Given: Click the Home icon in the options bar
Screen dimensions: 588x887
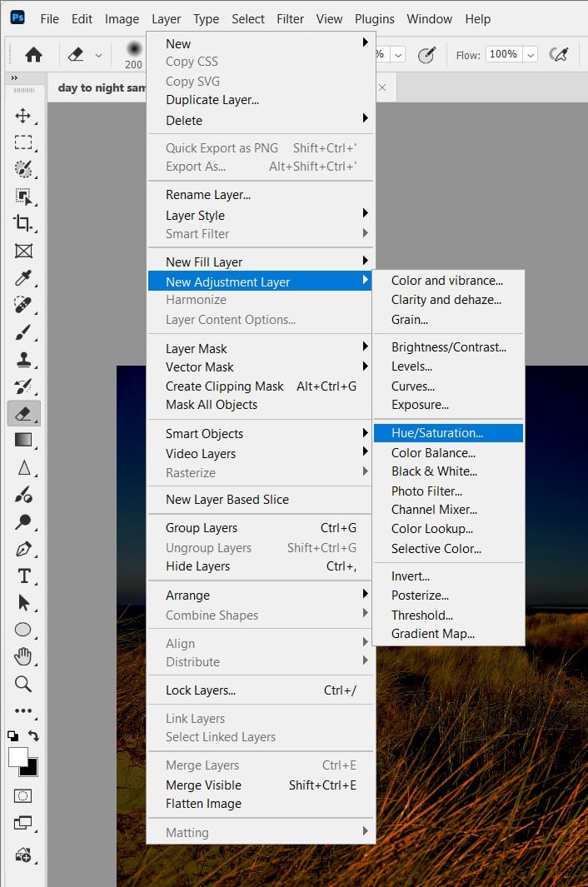Looking at the screenshot, I should click(32, 53).
